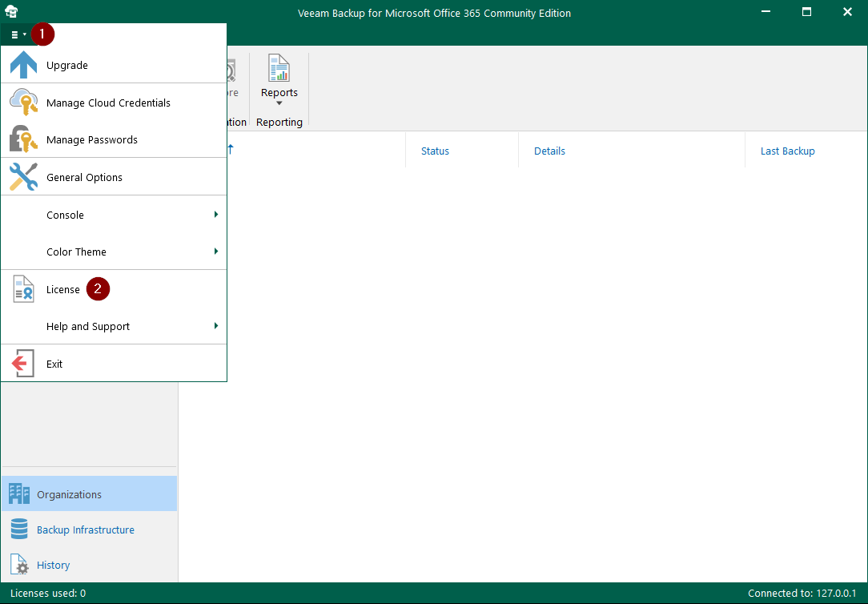Switch to the History view
The height and width of the screenshot is (604, 868).
coord(89,566)
